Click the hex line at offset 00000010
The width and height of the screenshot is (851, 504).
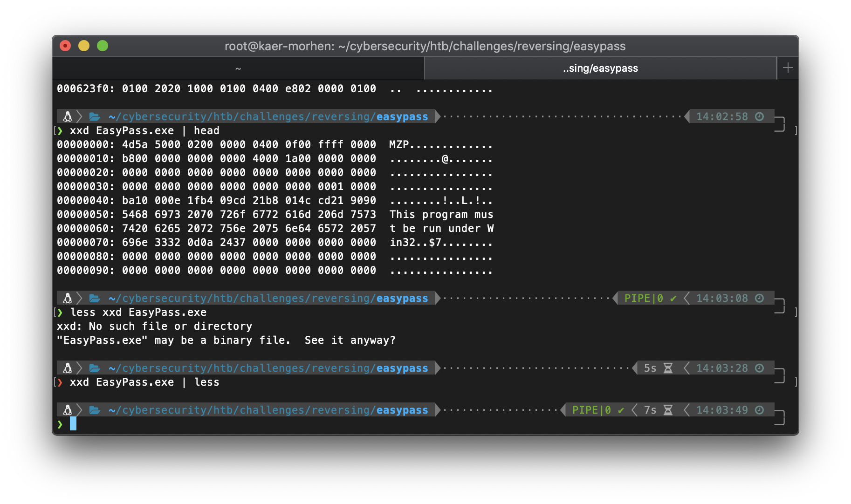click(275, 158)
